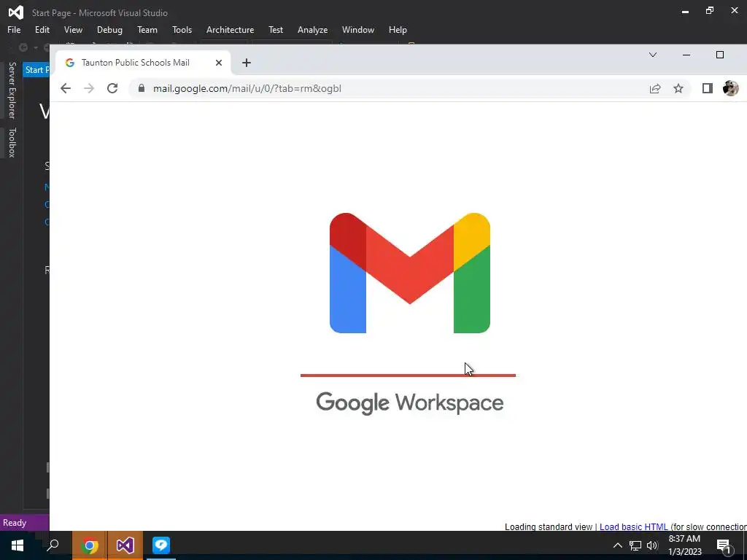Image resolution: width=747 pixels, height=560 pixels.
Task: Select the Taunton Public Schools Mail tab
Action: [x=143, y=63]
